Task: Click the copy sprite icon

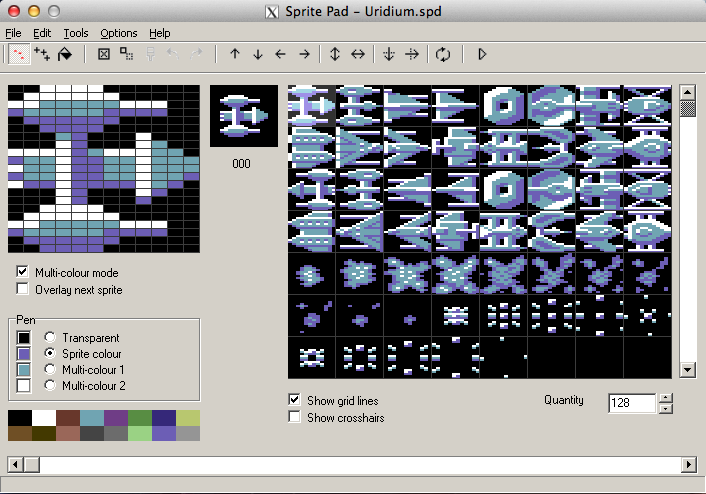Action: tap(127, 54)
